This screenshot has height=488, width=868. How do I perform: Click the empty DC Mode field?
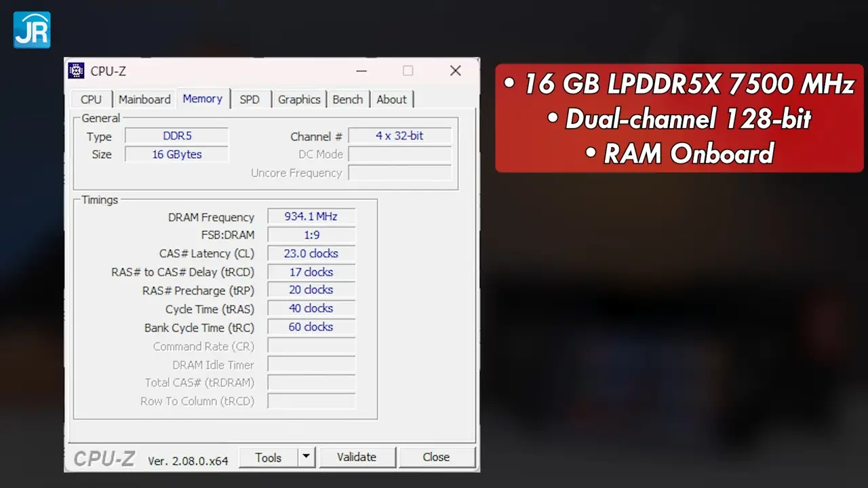[400, 155]
